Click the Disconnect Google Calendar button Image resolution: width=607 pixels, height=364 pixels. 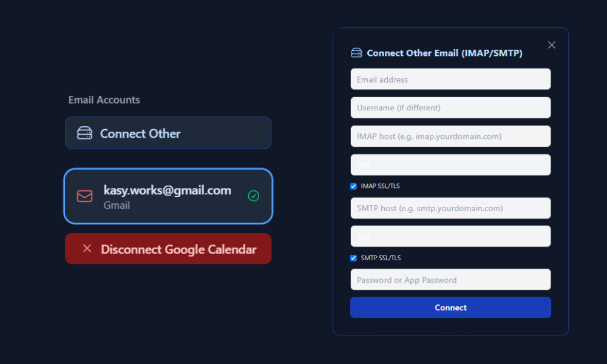[168, 249]
